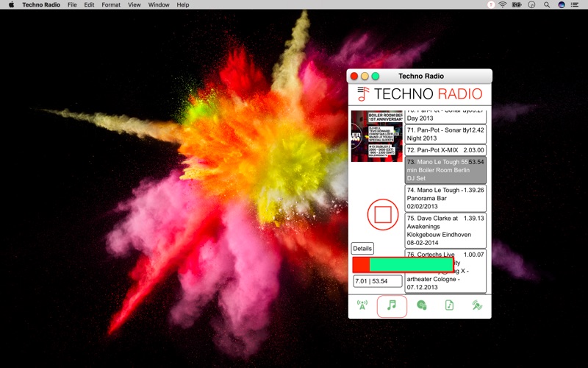Viewport: 588px width, 368px height.
Task: Open the View menu
Action: click(135, 5)
